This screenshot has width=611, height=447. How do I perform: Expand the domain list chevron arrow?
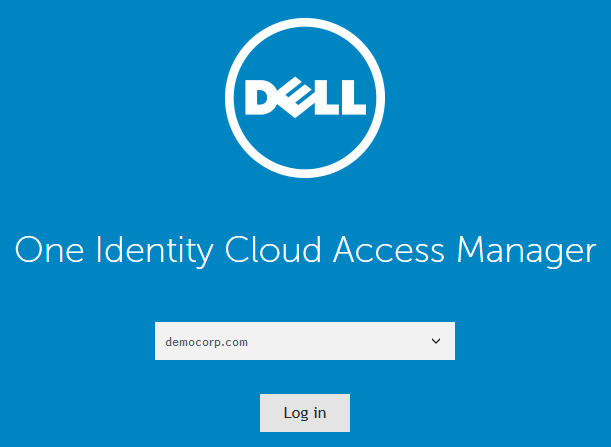point(436,341)
